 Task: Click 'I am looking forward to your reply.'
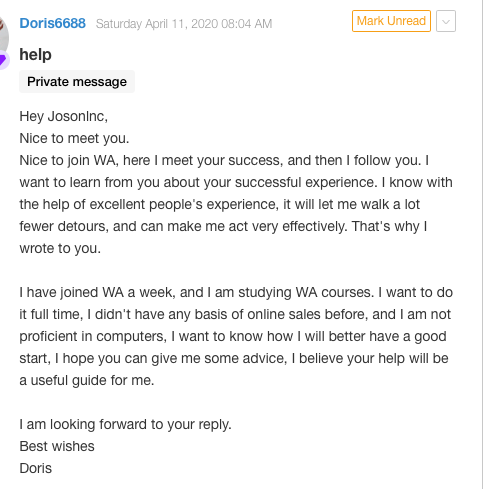125,425
